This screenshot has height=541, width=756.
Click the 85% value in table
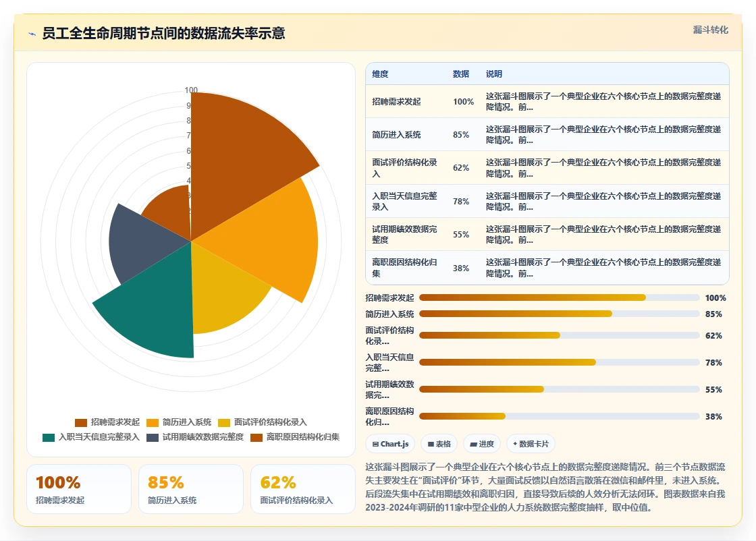pyautogui.click(x=461, y=135)
